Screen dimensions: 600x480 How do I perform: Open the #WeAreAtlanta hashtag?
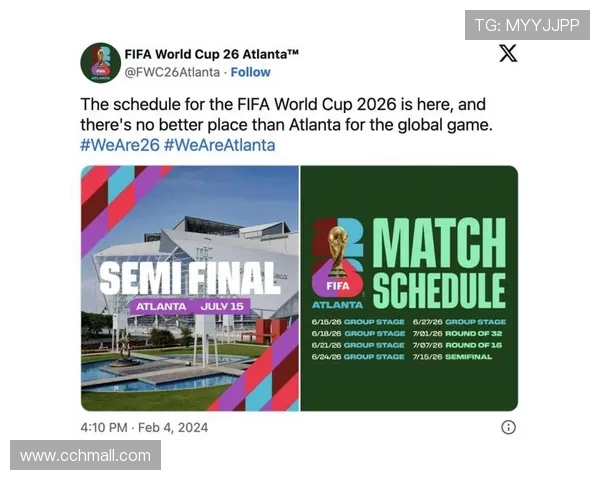click(220, 145)
